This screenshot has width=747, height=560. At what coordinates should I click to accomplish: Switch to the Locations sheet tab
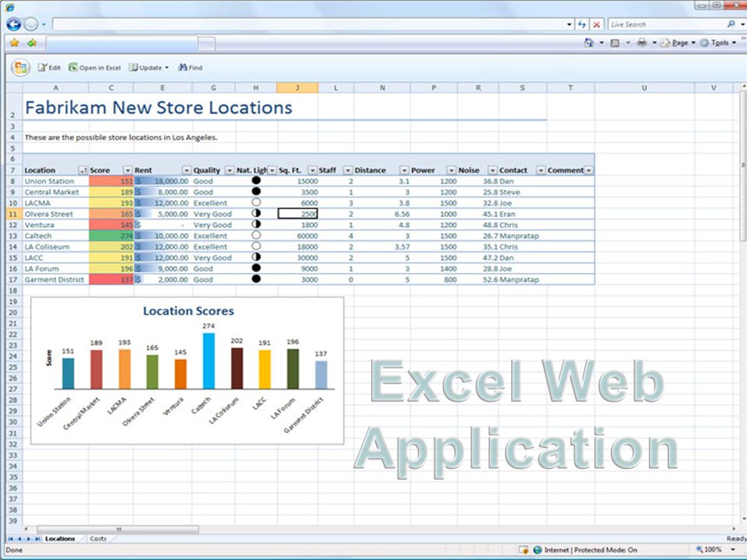pyautogui.click(x=60, y=538)
